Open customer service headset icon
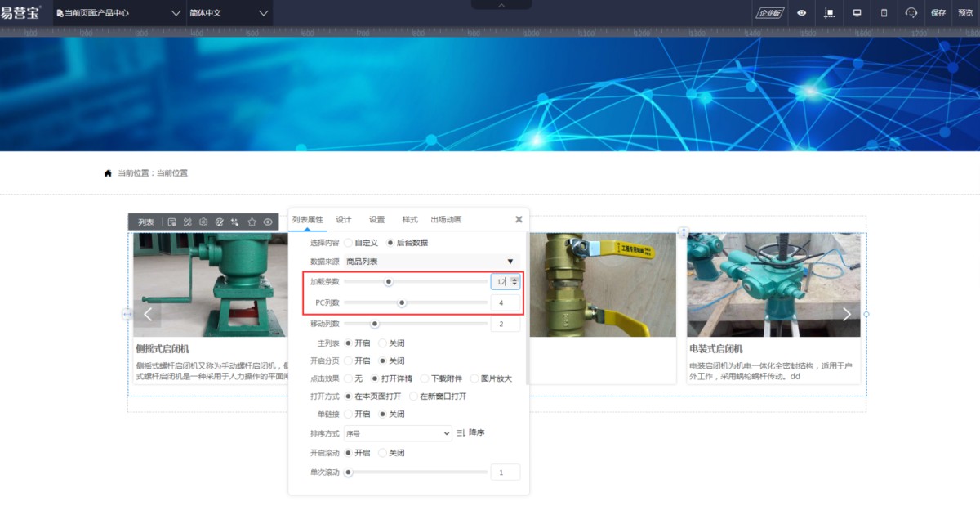Image resolution: width=980 pixels, height=506 pixels. (x=911, y=13)
